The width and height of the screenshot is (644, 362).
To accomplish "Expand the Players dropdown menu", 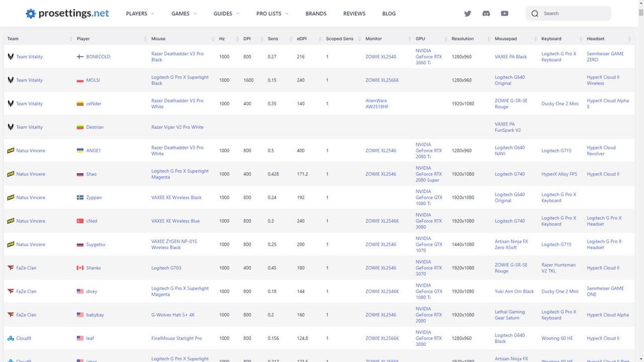I will pyautogui.click(x=140, y=13).
